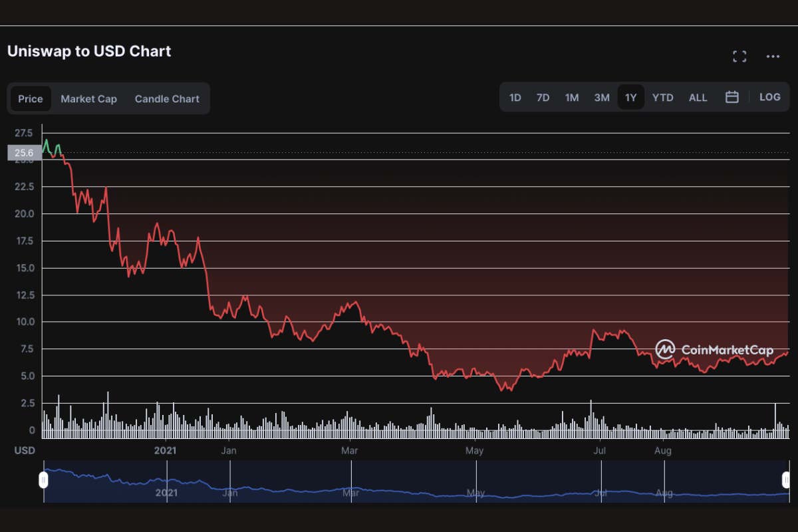This screenshot has height=532, width=798.
Task: Click the 27.5 y-axis value
Action: coord(24,133)
